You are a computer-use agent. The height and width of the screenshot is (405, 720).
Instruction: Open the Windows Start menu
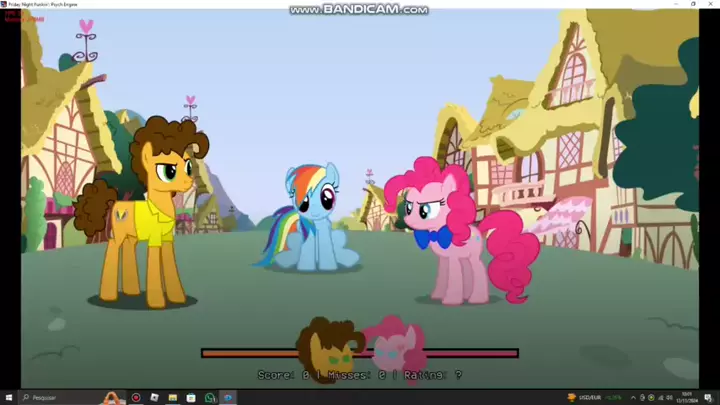click(x=10, y=397)
